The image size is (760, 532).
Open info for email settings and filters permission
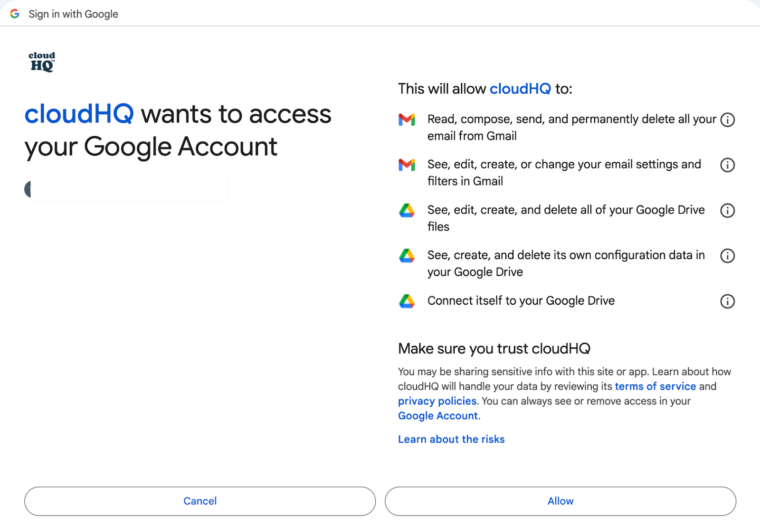coord(727,165)
